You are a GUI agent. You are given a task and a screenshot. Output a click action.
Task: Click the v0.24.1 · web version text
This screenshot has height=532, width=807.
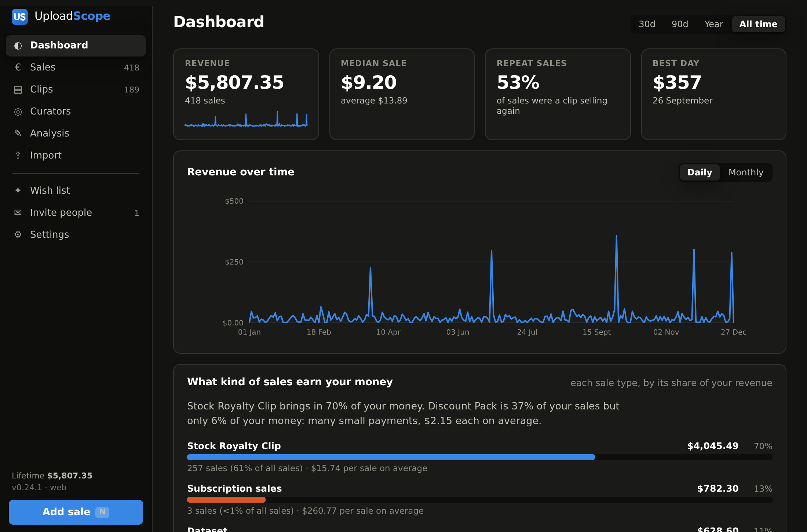(x=39, y=488)
